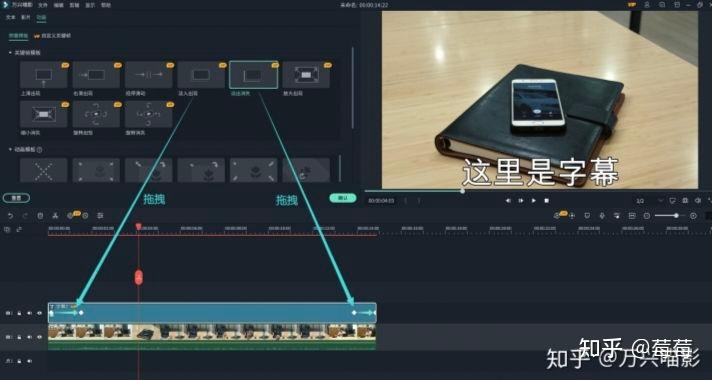
Task: Open the VIP badge in the title bar
Action: (632, 5)
